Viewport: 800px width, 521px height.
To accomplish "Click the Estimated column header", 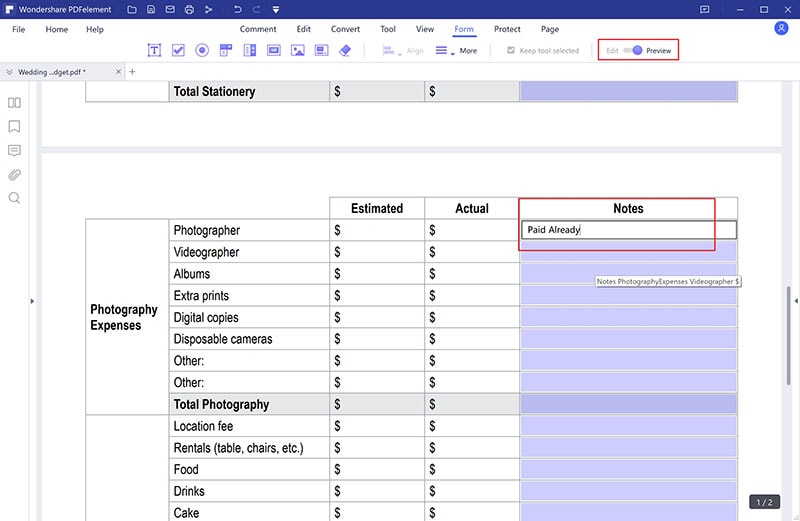I will pyautogui.click(x=377, y=208).
